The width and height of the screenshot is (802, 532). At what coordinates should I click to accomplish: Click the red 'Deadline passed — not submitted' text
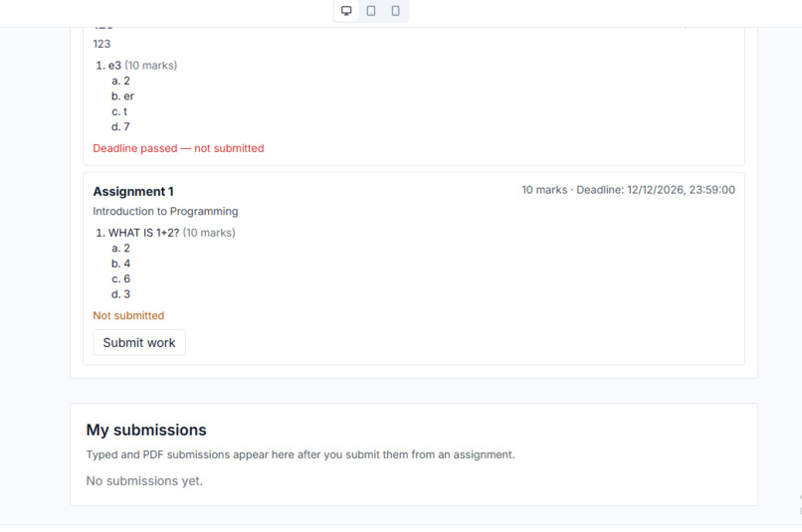point(178,148)
